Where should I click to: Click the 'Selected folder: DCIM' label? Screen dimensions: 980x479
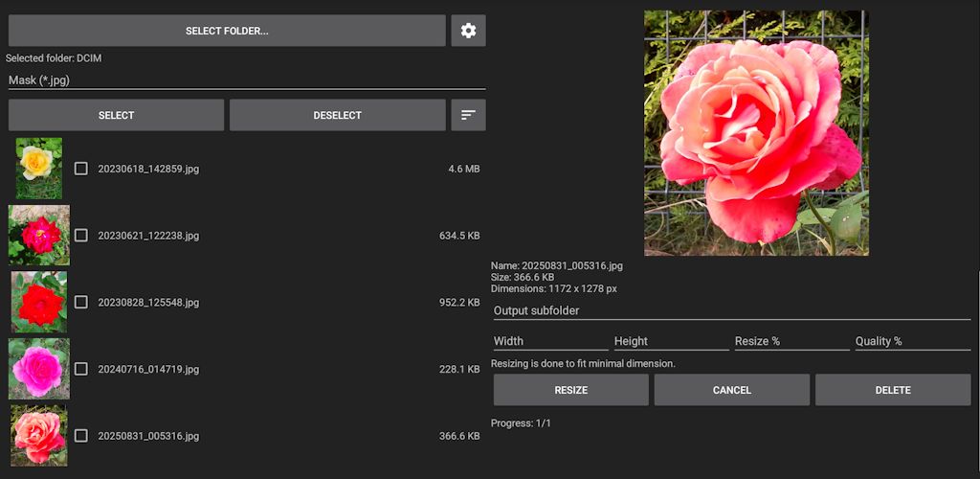pos(54,58)
